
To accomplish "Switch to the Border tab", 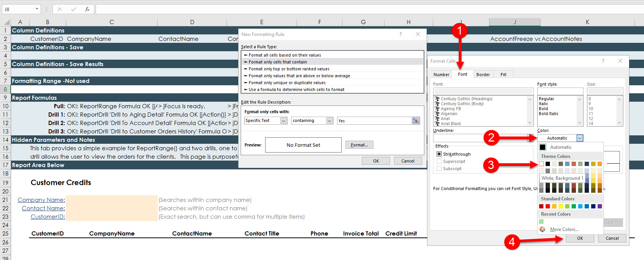I will pos(483,75).
